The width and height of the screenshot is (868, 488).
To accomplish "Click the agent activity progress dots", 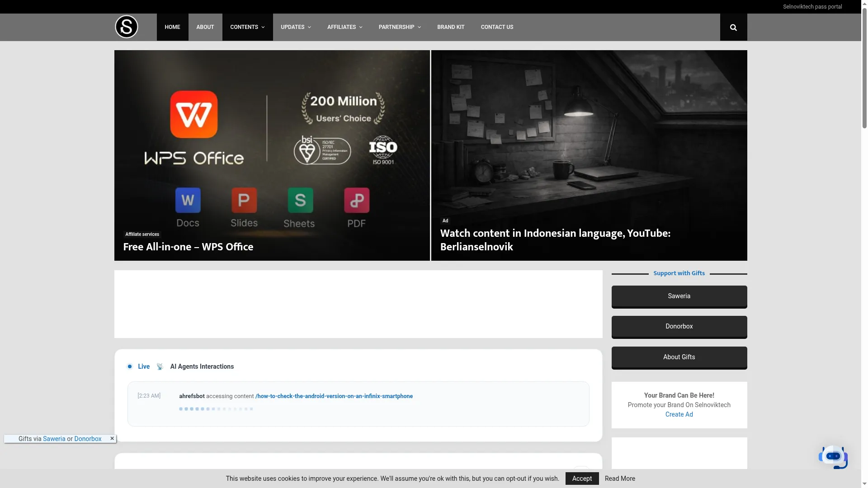I will [216, 409].
